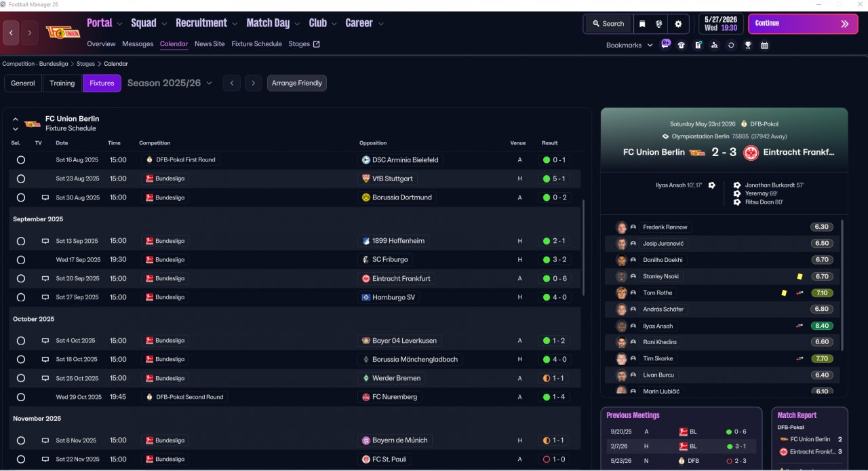
Task: Click the fixture list vertical scrollbar
Action: pos(583,247)
